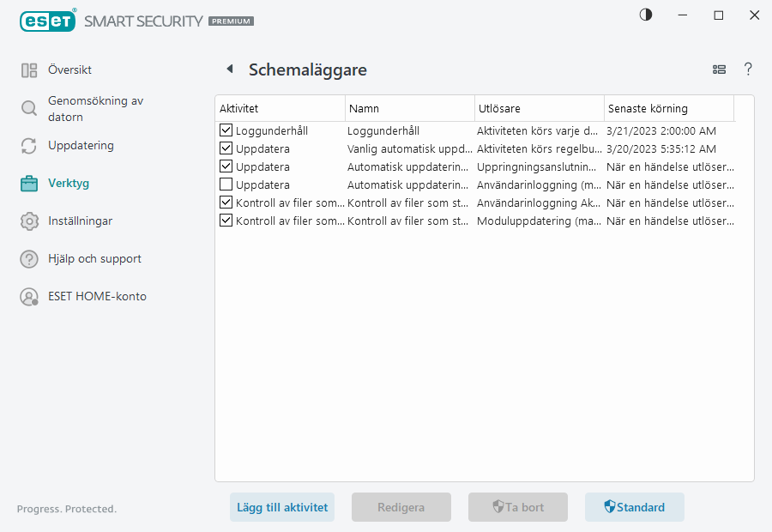Click the Lägg till aktivitet button

(x=282, y=507)
